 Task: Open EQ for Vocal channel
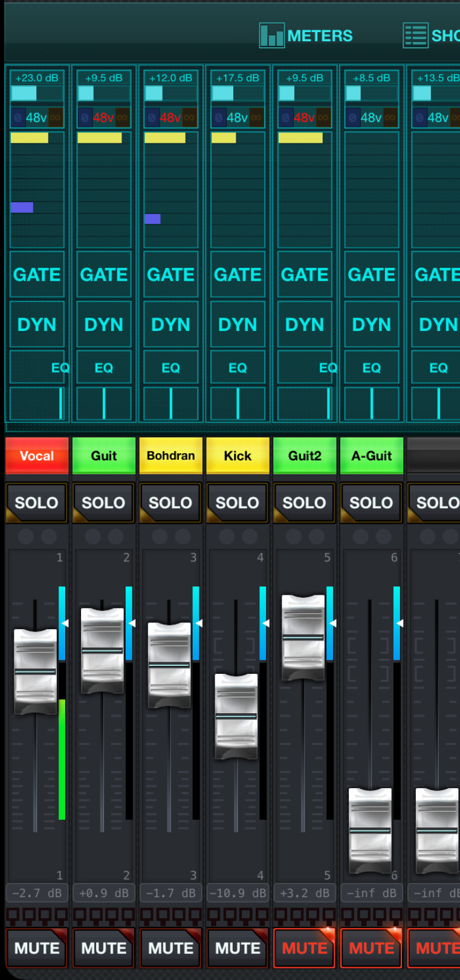37,367
